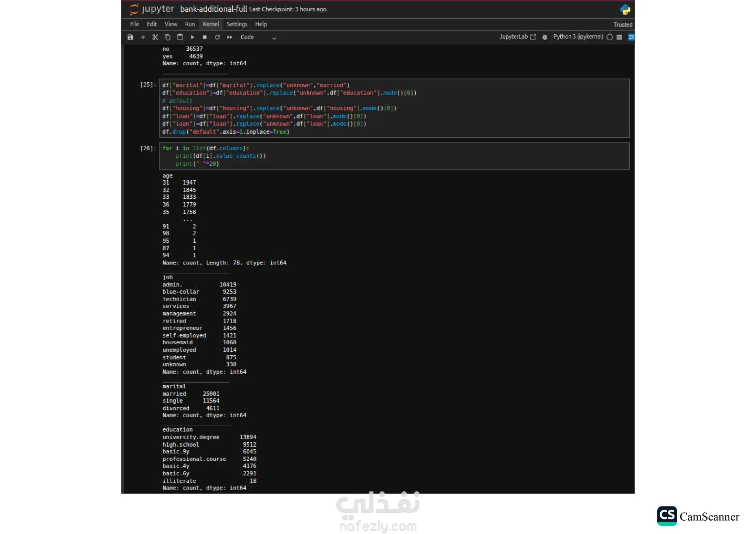This screenshot has width=756, height=534.
Task: Switch kernel via Python 3 (ipykernel) label
Action: click(578, 37)
